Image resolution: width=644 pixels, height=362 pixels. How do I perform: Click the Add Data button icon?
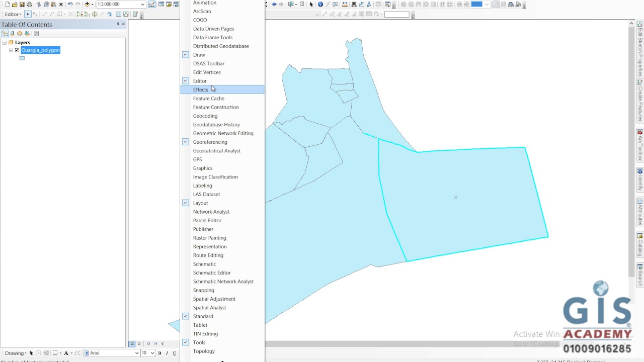point(87,5)
